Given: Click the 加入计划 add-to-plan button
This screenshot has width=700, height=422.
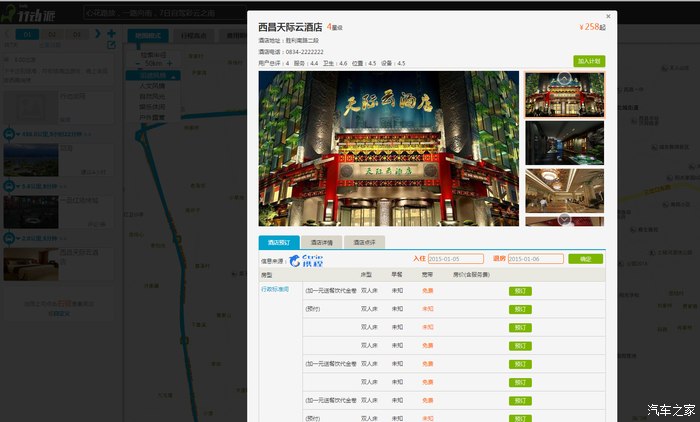Looking at the screenshot, I should [x=589, y=61].
